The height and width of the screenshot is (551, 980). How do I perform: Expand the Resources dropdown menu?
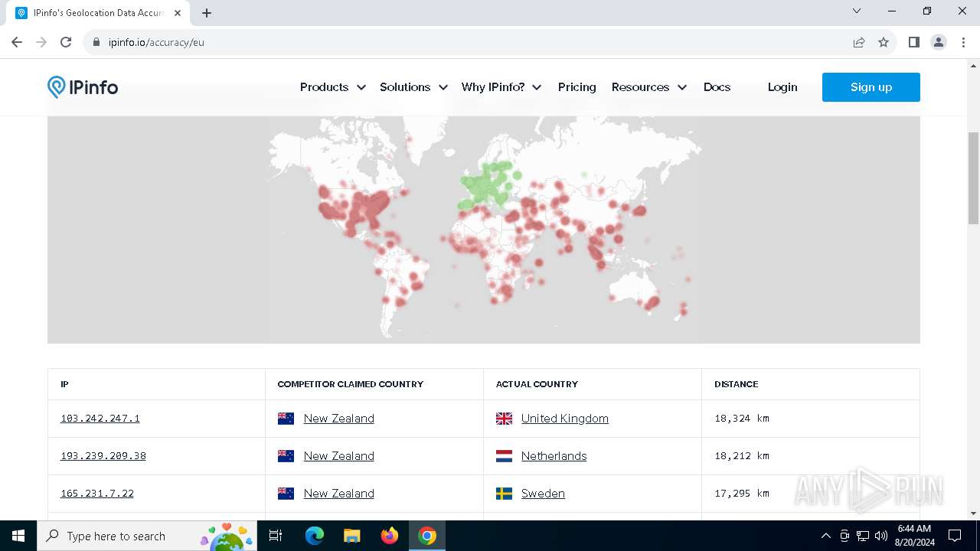coord(648,87)
